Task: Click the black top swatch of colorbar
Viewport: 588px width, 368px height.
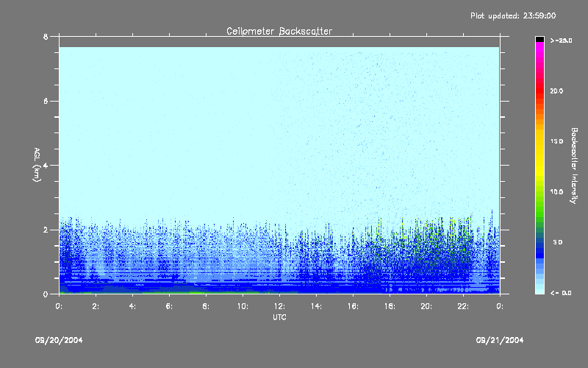Action: (539, 39)
